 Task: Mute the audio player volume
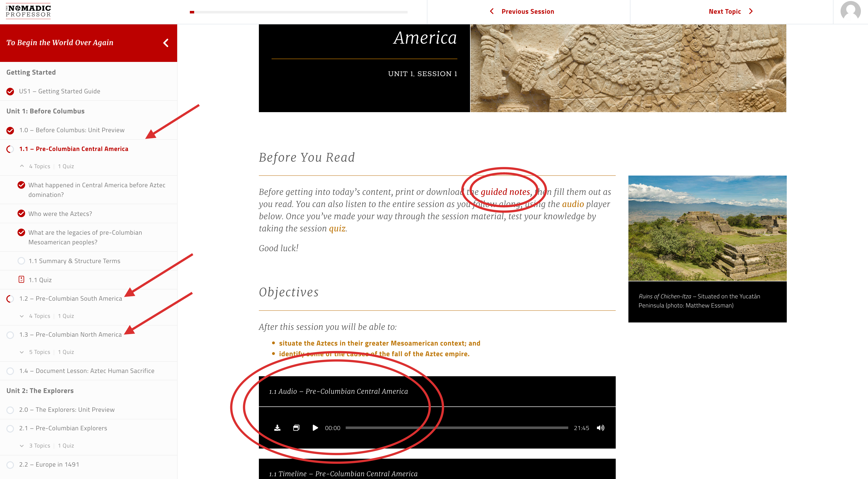(600, 428)
